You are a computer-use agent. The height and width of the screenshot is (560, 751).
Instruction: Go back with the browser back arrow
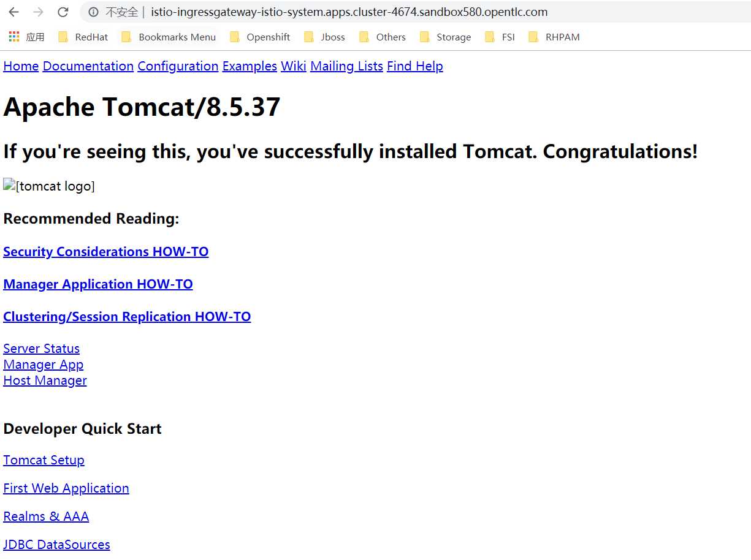pos(13,12)
